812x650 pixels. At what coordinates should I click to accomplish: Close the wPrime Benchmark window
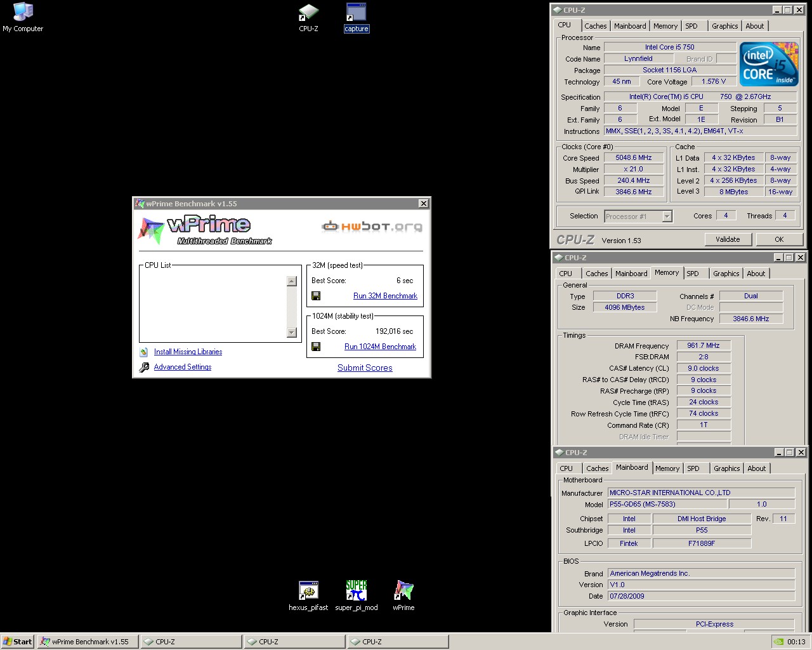coord(423,203)
